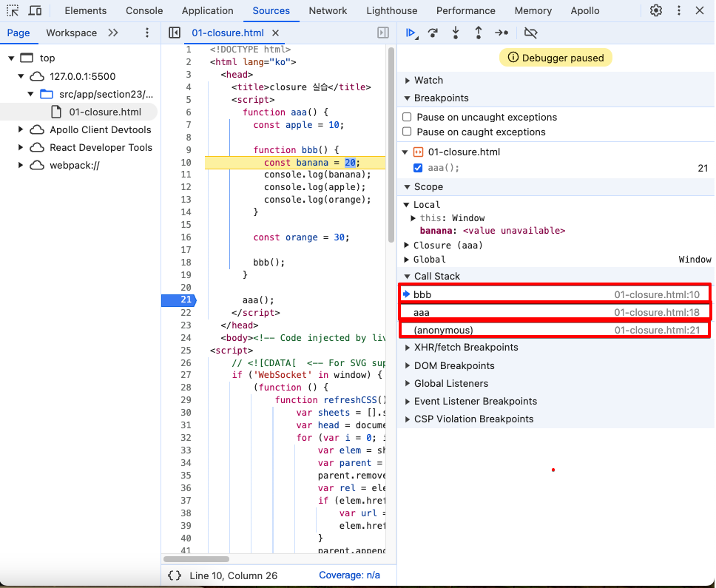Click the Step debugger icon
This screenshot has width=716, height=588.
(501, 33)
